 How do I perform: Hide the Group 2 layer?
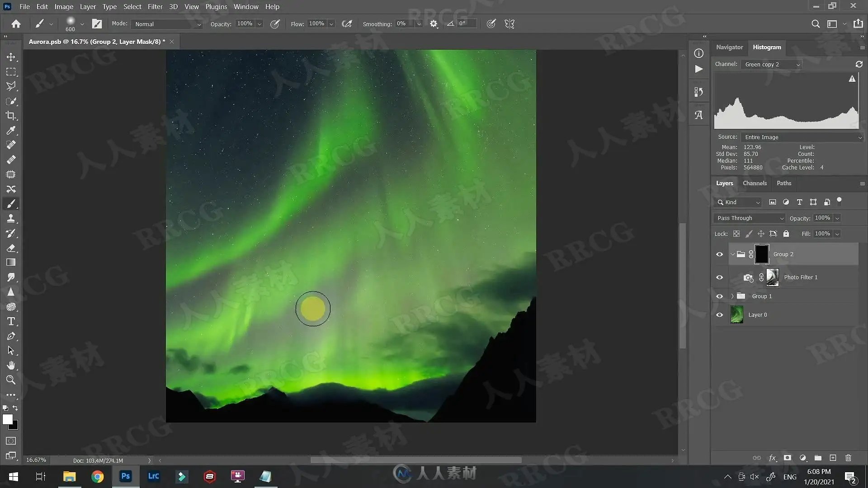pyautogui.click(x=719, y=254)
